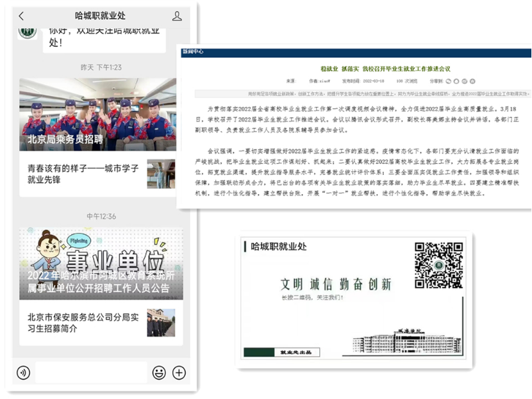Viewport: 532px width, 399px height.
Task: Go back using the chat's back arrow
Action: pos(21,16)
